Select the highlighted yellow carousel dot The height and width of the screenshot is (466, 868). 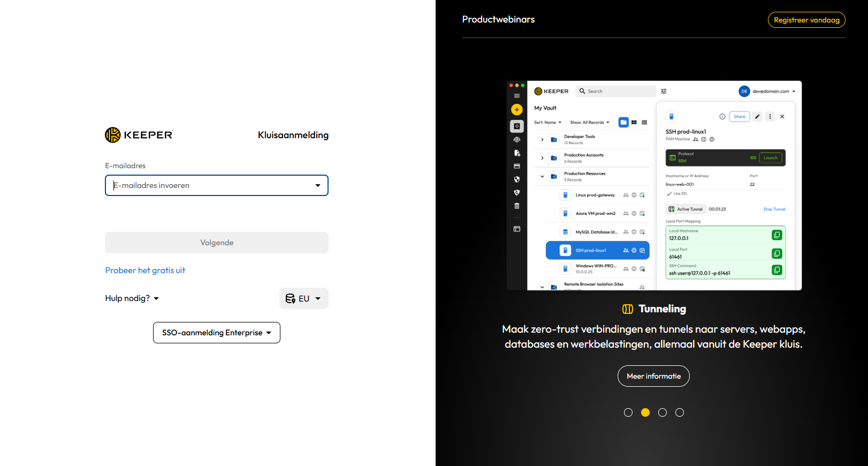coord(645,412)
